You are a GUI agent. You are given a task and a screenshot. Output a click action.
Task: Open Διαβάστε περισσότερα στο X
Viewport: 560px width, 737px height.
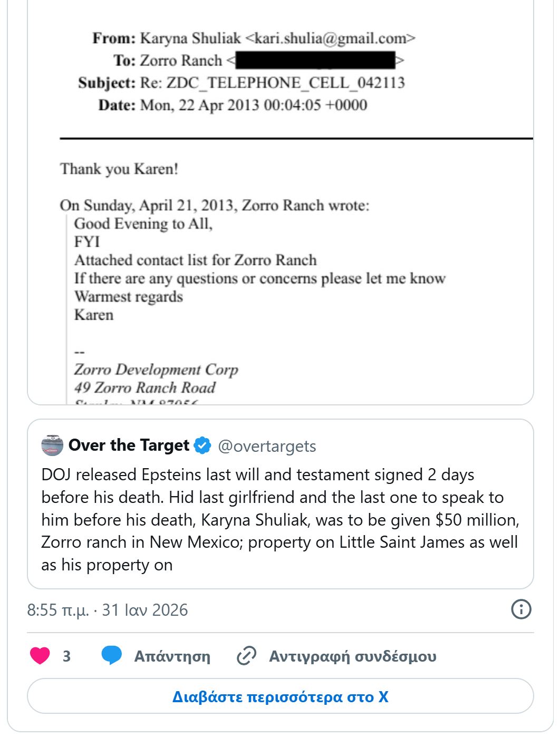click(280, 696)
